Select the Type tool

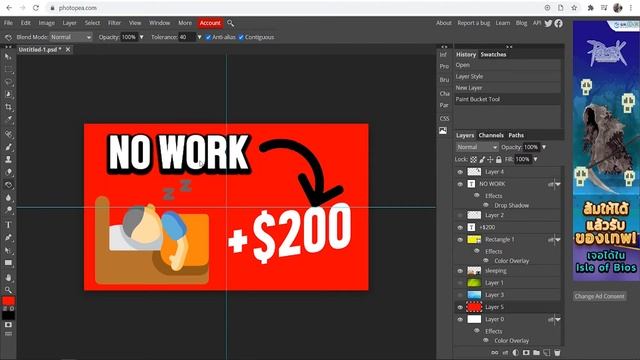coord(8,224)
